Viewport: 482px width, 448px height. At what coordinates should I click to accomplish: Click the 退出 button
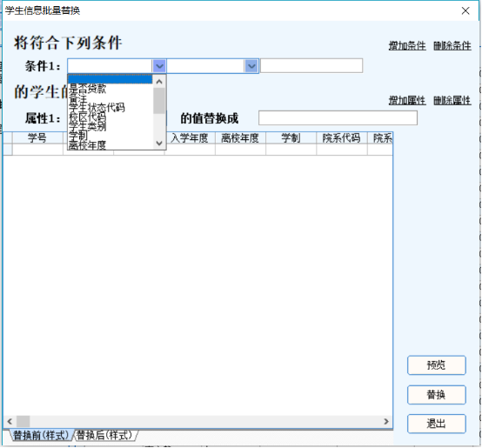tap(437, 424)
